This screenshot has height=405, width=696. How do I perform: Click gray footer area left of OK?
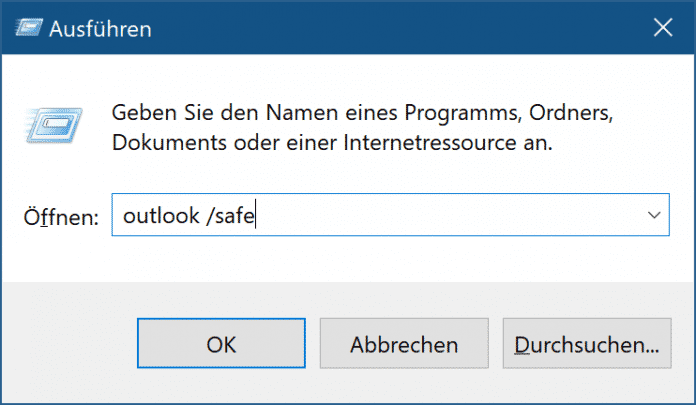(x=70, y=345)
